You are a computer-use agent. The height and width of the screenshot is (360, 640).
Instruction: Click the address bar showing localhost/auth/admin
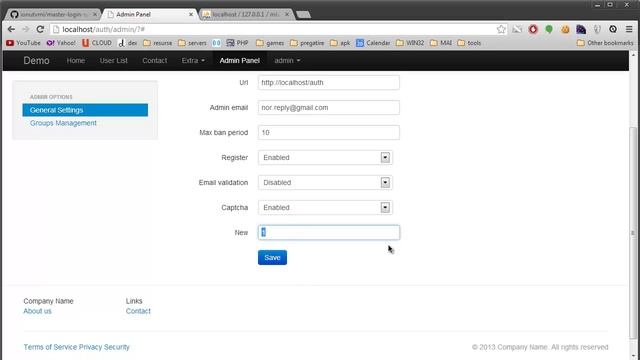pyautogui.click(x=273, y=29)
